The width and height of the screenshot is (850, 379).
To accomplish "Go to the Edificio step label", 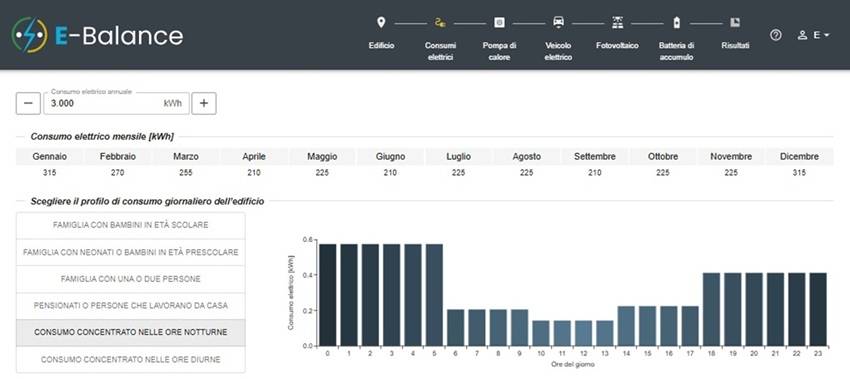I will pyautogui.click(x=381, y=46).
